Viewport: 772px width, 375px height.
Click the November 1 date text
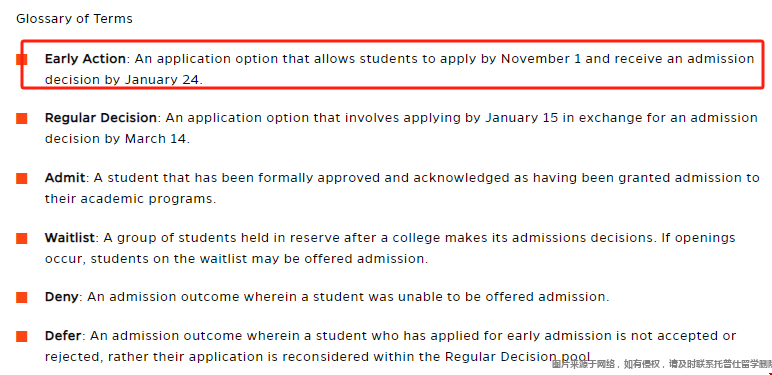click(x=541, y=59)
